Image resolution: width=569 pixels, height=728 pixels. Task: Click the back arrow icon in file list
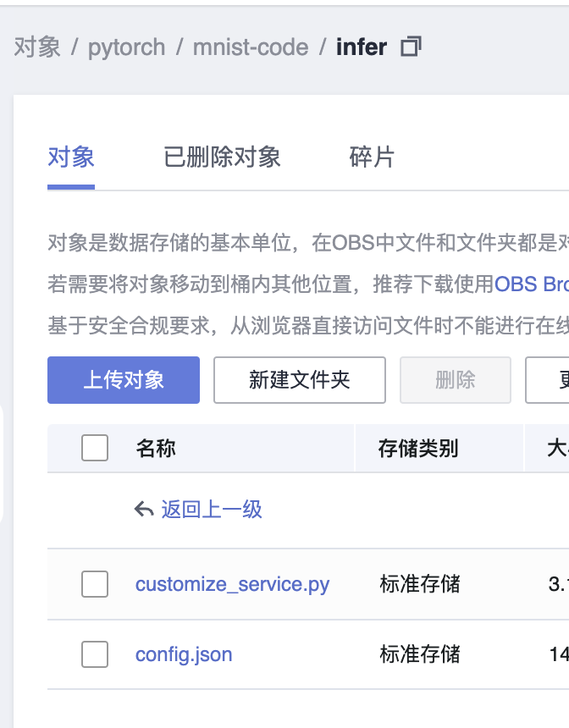point(144,509)
